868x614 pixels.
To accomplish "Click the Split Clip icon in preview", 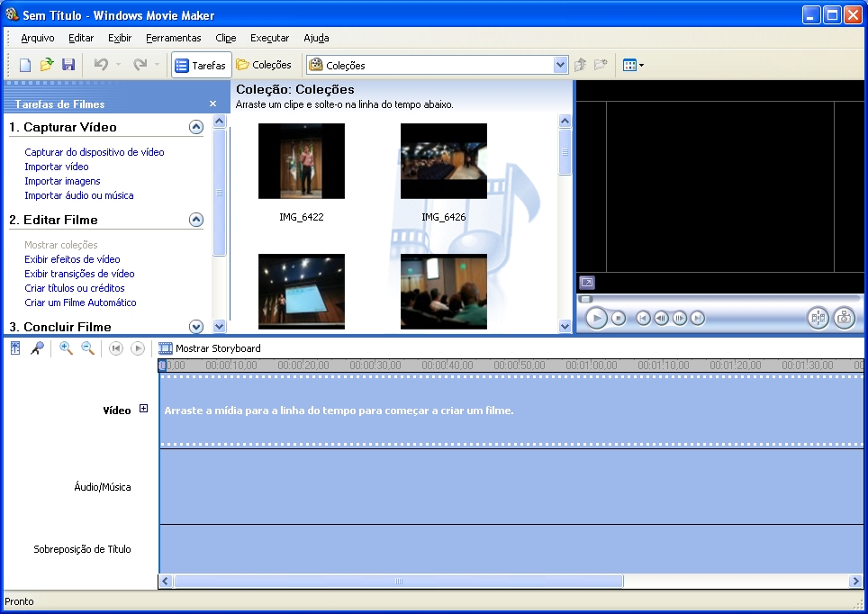I will [818, 318].
